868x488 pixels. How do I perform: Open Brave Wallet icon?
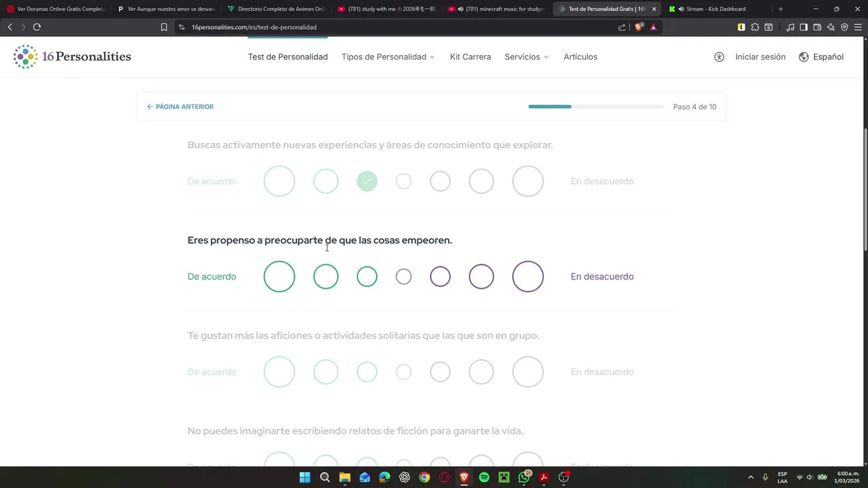click(817, 27)
